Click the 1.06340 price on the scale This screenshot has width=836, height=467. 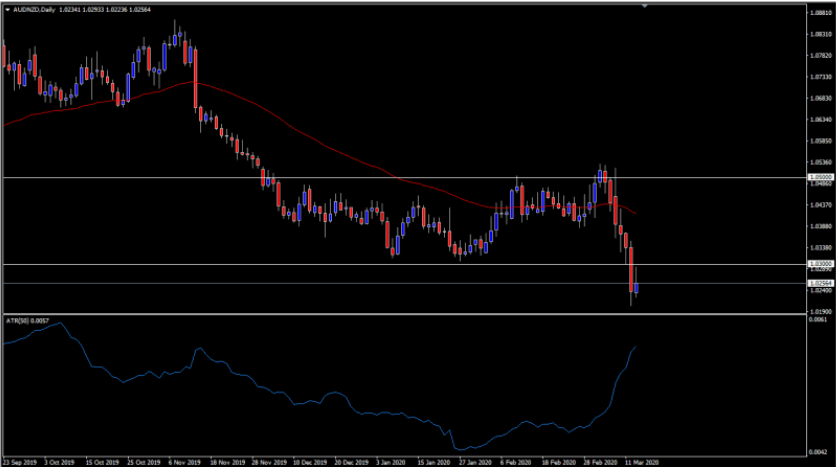coord(819,120)
